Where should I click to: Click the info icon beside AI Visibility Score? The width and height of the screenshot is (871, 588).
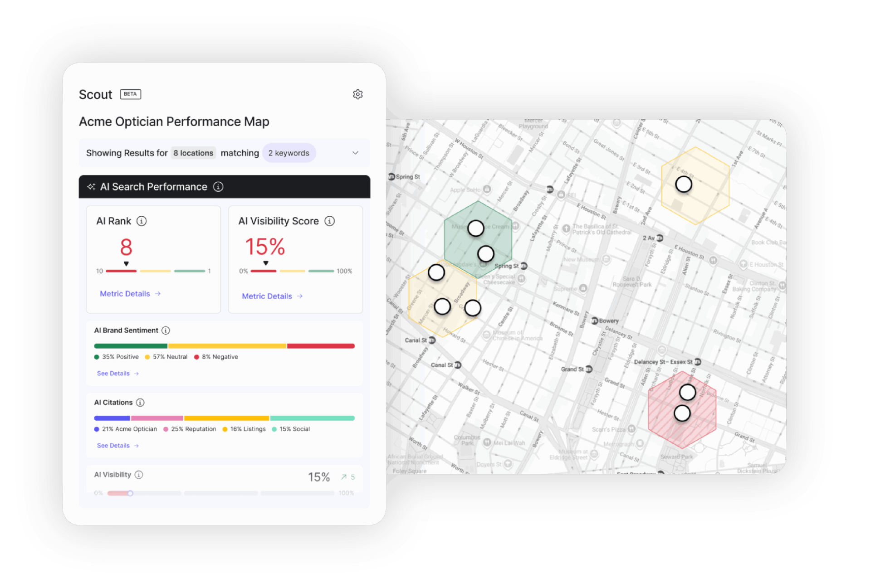click(x=329, y=221)
